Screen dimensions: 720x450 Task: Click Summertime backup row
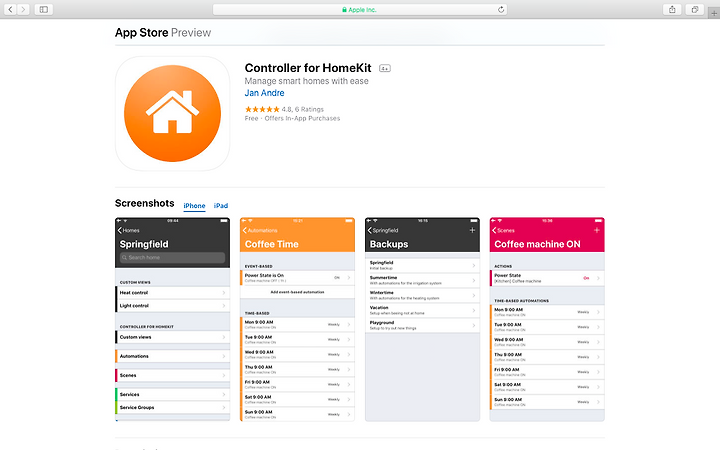(422, 280)
